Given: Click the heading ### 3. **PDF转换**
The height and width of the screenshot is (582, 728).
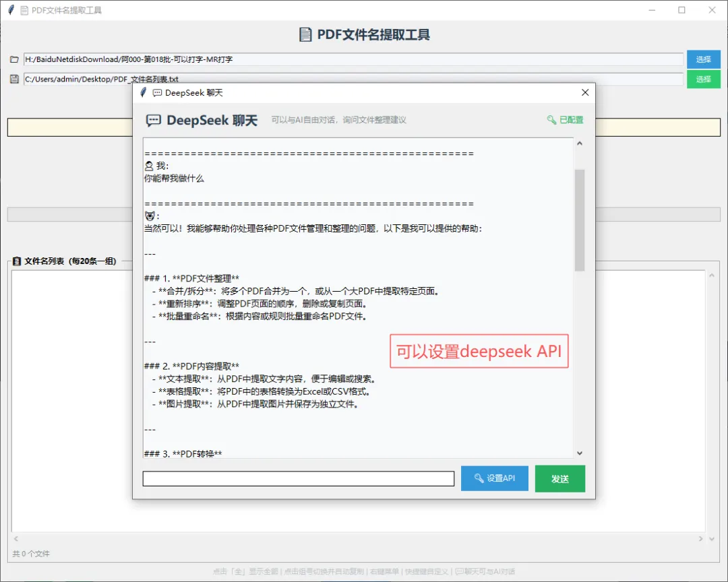Looking at the screenshot, I should [183, 453].
